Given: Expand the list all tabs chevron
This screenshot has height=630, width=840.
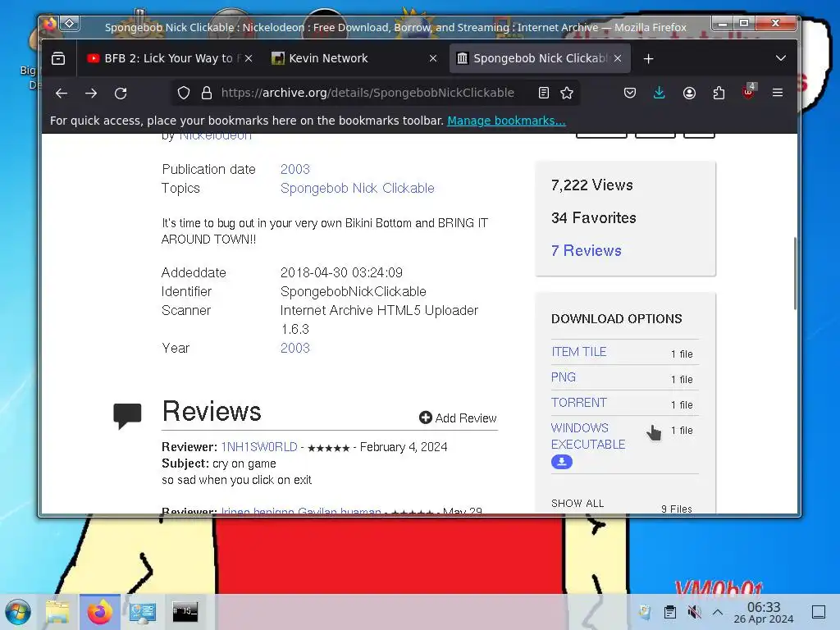Looking at the screenshot, I should [x=781, y=58].
